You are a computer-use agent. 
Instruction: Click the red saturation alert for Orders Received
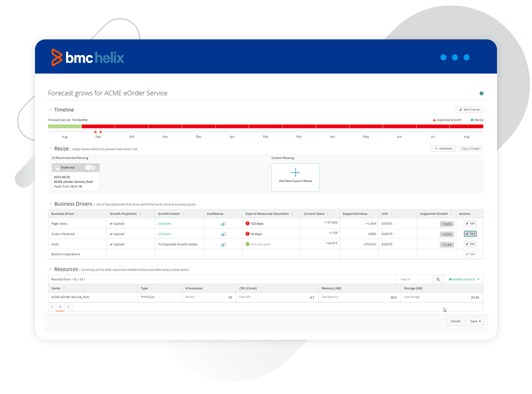(248, 234)
